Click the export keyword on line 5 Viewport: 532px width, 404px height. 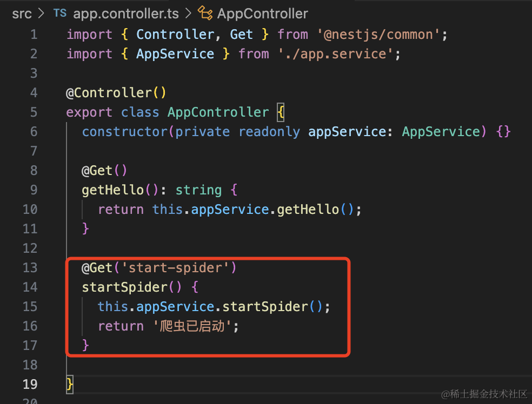(89, 112)
